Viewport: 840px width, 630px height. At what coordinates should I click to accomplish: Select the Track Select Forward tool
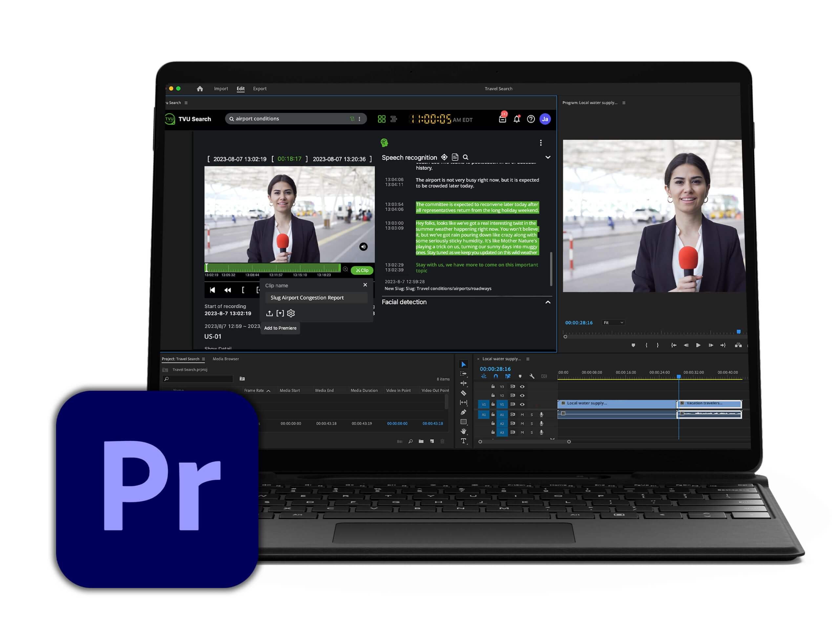(463, 374)
